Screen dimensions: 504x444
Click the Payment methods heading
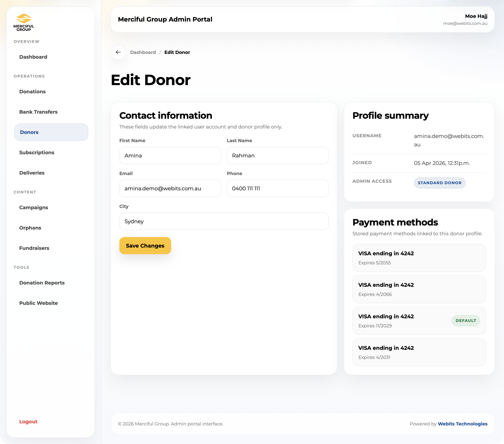point(395,223)
